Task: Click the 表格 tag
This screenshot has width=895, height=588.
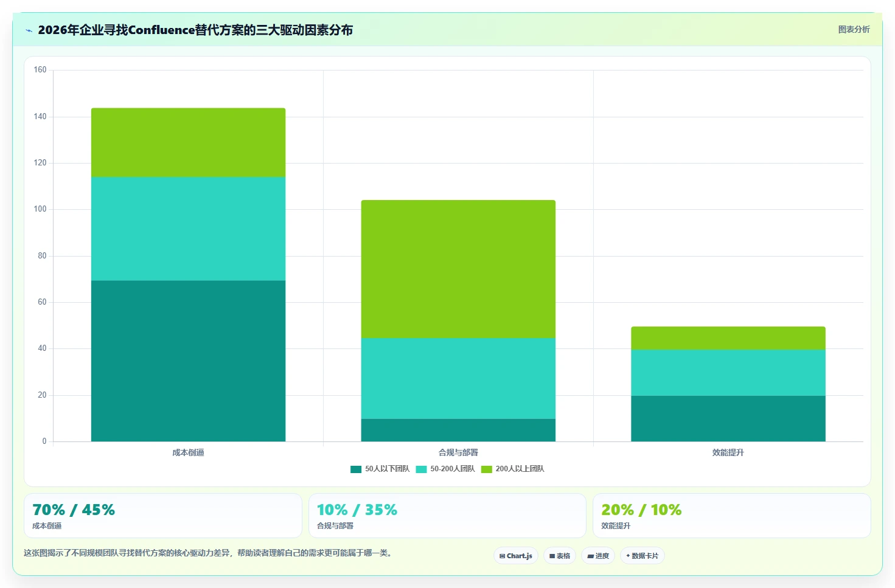Action: tap(560, 556)
